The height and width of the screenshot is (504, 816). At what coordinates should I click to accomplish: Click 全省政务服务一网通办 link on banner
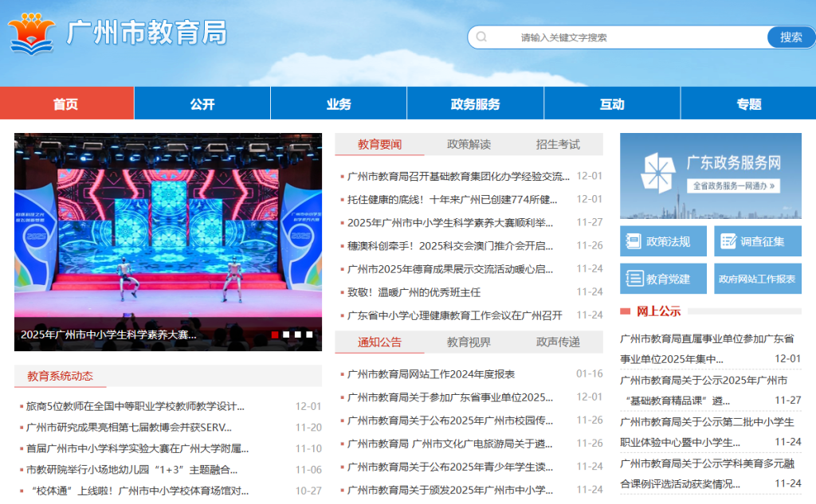(x=732, y=186)
